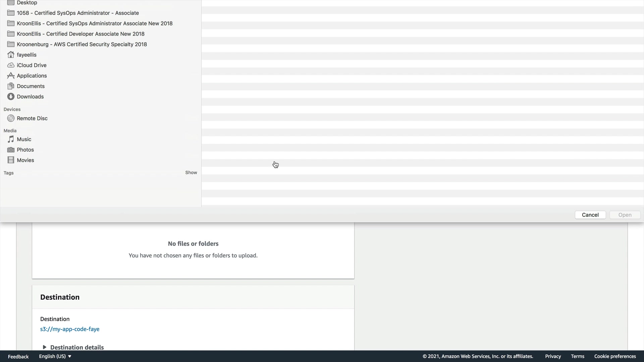Click the Downloads arrow icon in sidebar
This screenshot has height=362, width=644.
click(11, 97)
